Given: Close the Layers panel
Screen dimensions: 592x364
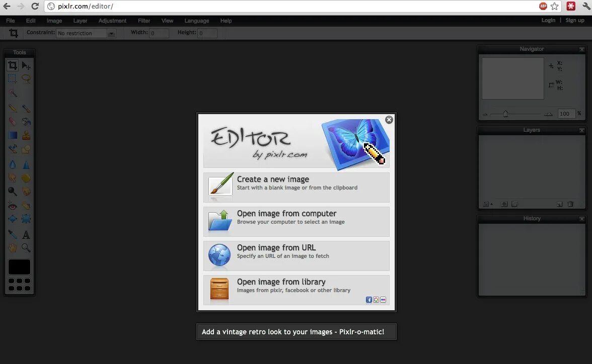Looking at the screenshot, I should tap(582, 130).
